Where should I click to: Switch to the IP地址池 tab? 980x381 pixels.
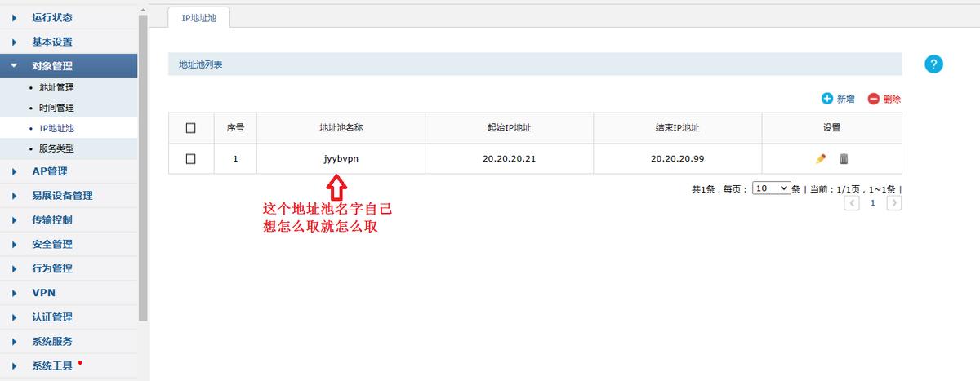tap(198, 17)
